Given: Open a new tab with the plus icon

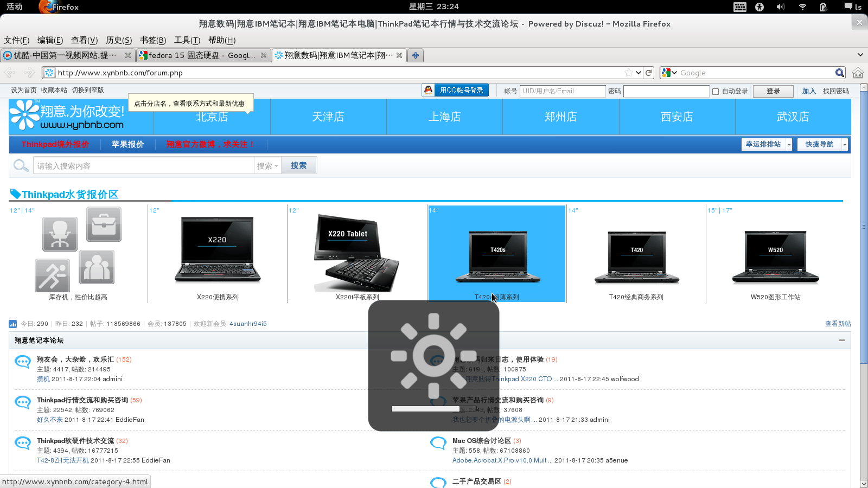Looking at the screenshot, I should click(416, 55).
